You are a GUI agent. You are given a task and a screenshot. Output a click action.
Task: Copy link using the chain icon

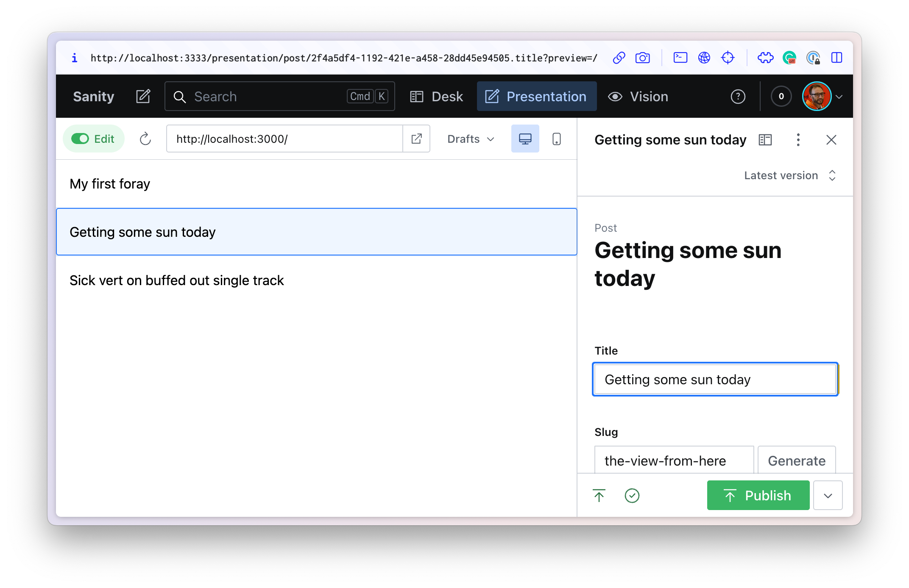[619, 58]
